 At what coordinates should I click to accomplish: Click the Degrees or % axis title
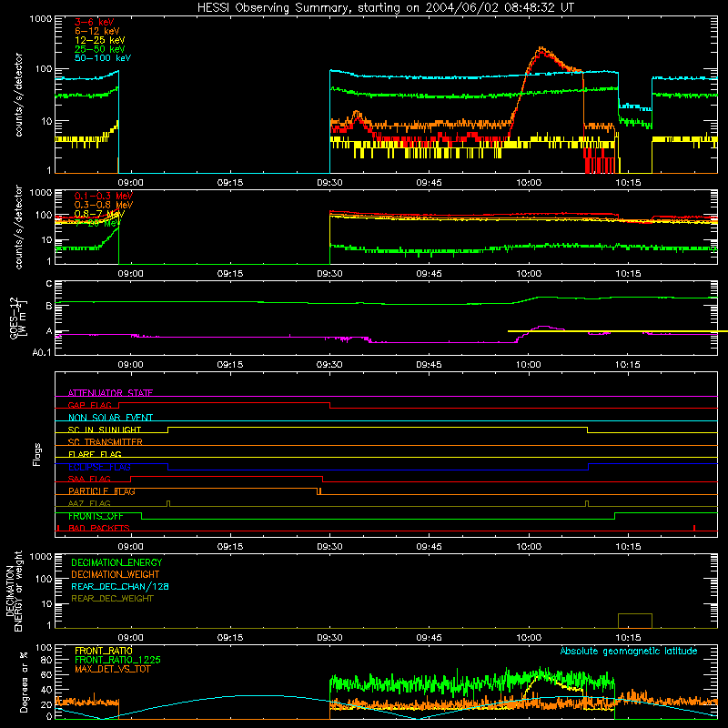pos(24,682)
